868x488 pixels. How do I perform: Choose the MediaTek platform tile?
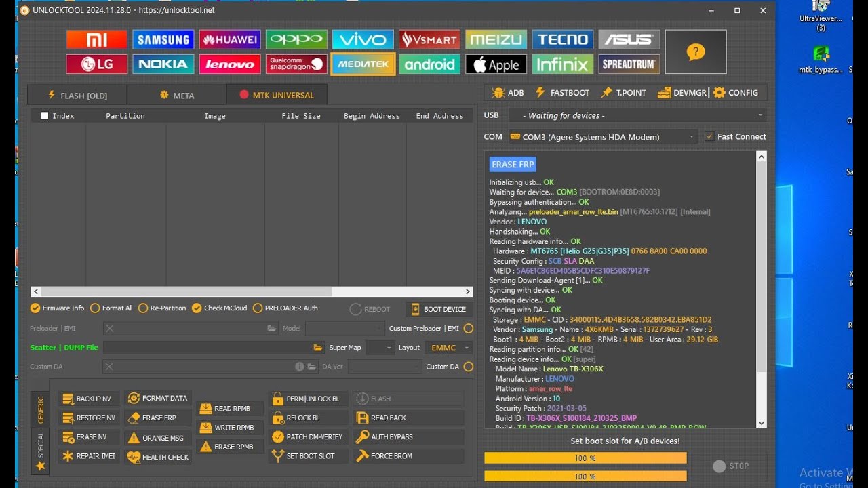(x=363, y=64)
